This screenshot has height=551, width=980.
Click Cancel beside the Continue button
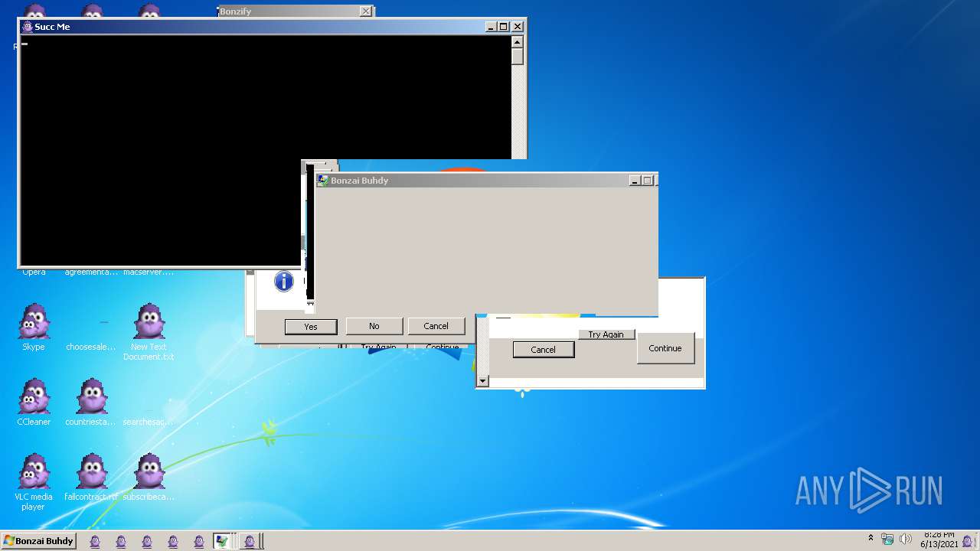pos(543,350)
